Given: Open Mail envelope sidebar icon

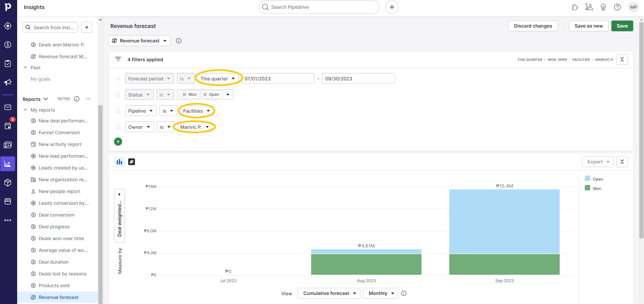Looking at the screenshot, I should coord(8,107).
